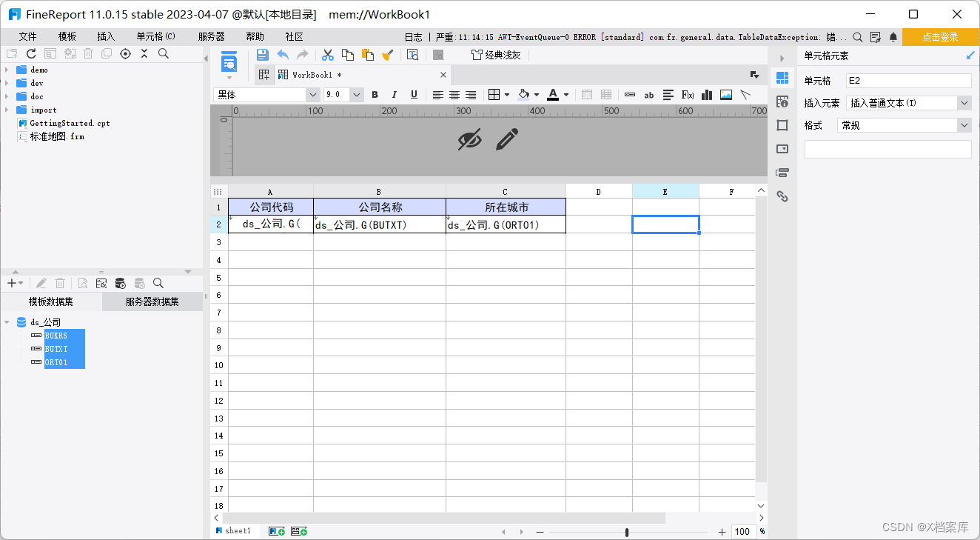Insert plain text ab element
Viewport: 980px width, 540px height.
[649, 95]
